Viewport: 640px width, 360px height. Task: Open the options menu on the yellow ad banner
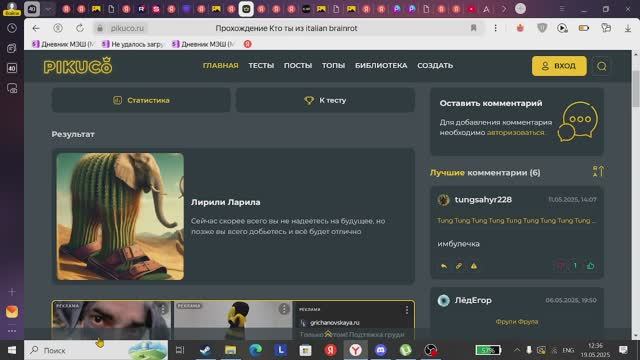pos(284,309)
